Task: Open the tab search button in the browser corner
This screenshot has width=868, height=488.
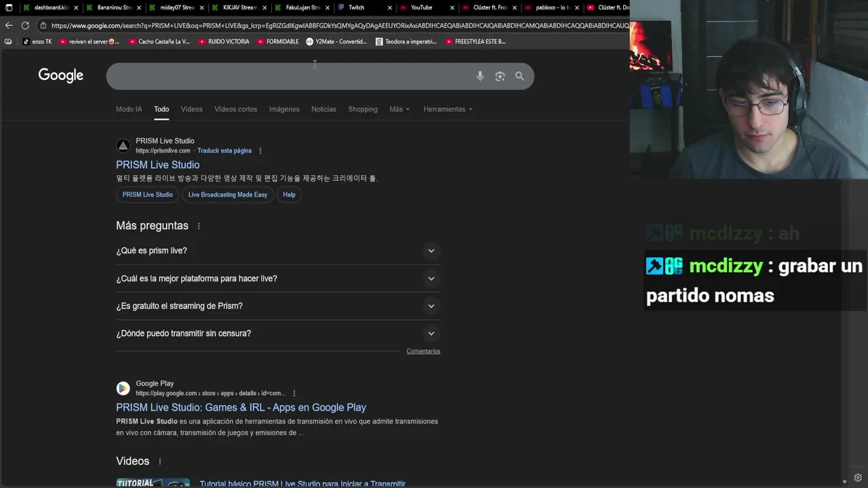Action: 8,7
